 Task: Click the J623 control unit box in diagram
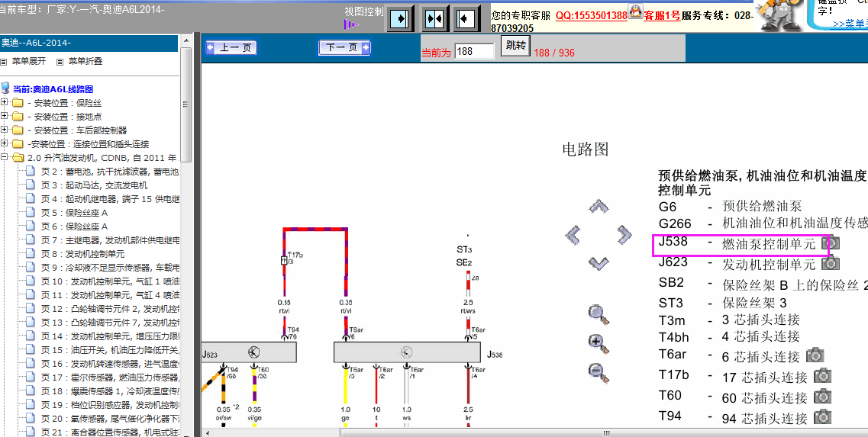pyautogui.click(x=249, y=352)
